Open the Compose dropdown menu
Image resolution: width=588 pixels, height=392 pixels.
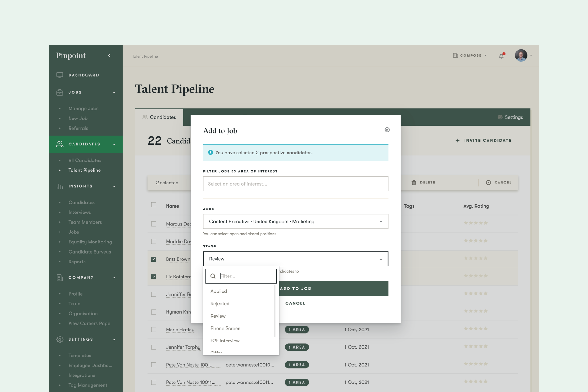470,55
